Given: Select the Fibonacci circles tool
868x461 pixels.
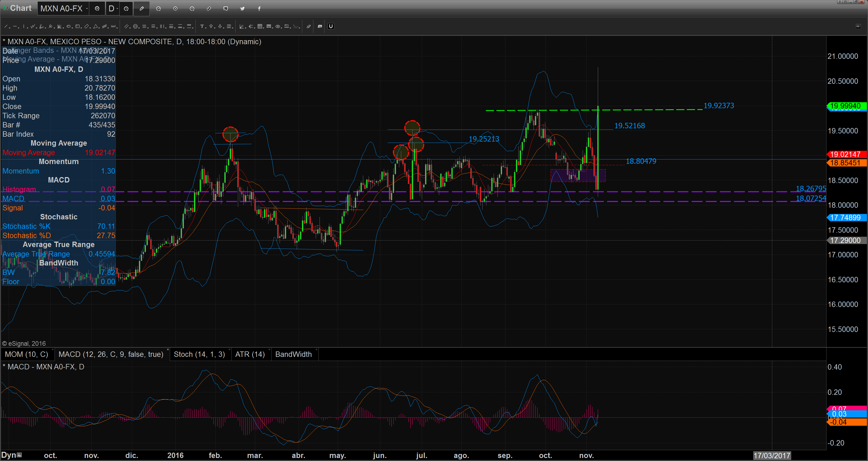Looking at the screenshot, I should point(135,26).
